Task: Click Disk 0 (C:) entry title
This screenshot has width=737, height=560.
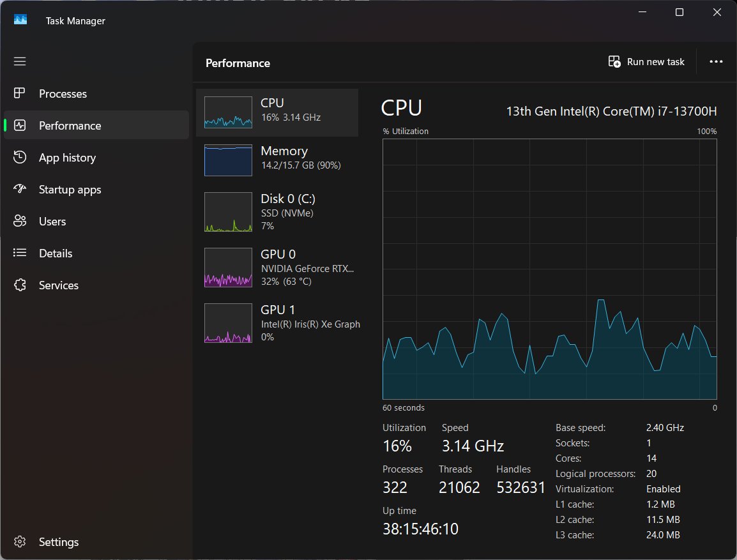Action: (x=288, y=199)
